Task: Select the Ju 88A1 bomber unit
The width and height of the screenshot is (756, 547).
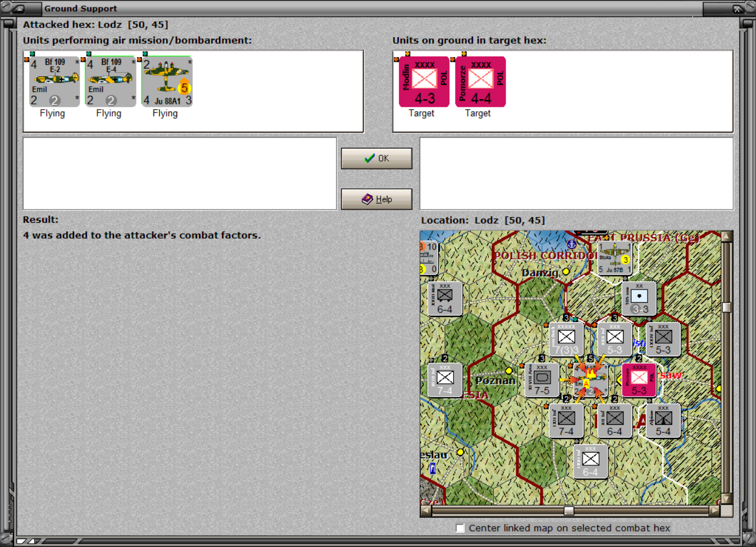Action: (x=167, y=82)
